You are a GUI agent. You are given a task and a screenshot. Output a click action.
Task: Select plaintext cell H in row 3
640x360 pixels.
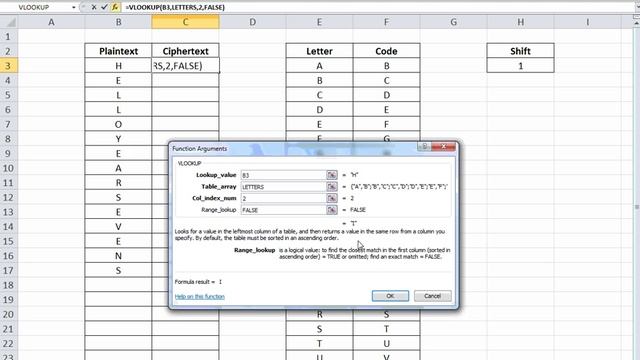118,66
